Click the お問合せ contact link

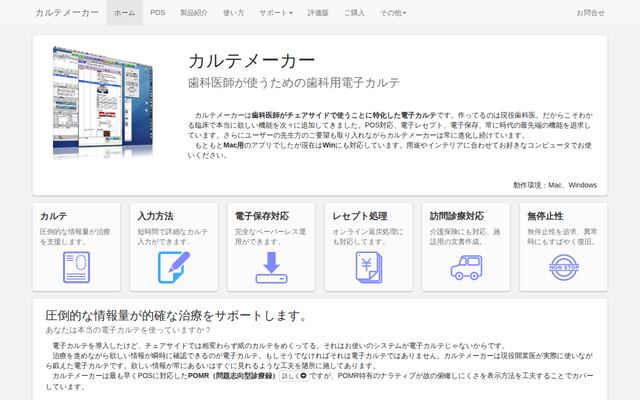[591, 13]
